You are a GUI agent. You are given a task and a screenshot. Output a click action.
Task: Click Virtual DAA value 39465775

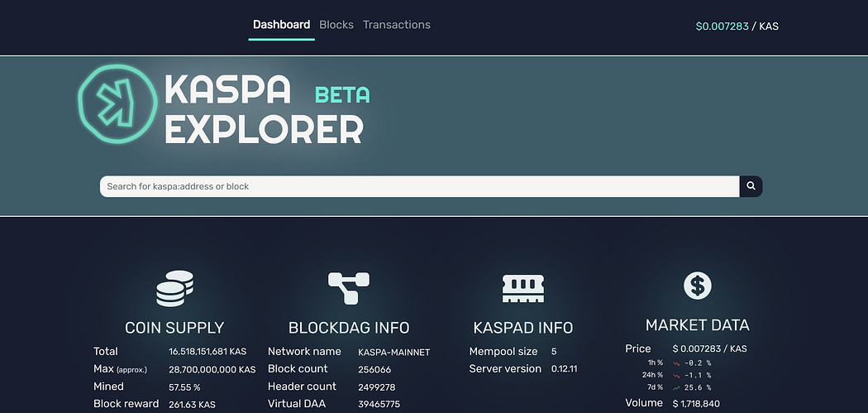[379, 404]
